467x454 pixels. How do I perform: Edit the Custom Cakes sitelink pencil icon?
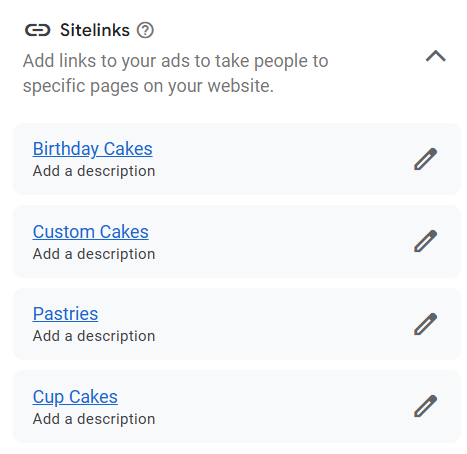425,241
